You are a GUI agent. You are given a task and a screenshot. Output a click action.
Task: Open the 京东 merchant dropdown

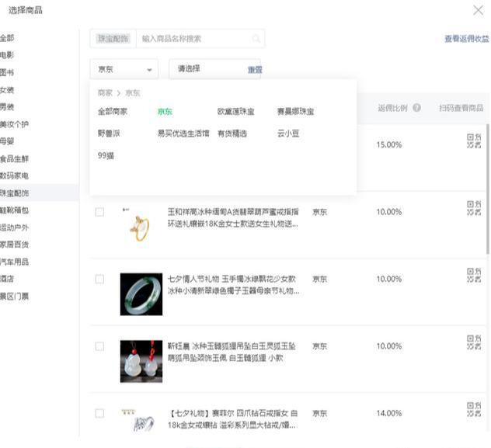[x=124, y=69]
